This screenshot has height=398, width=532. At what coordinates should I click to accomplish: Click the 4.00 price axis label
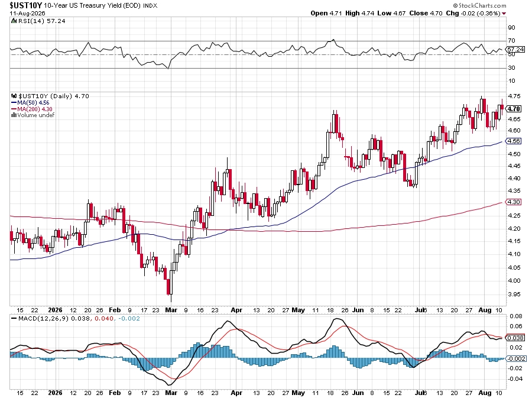[x=514, y=280]
